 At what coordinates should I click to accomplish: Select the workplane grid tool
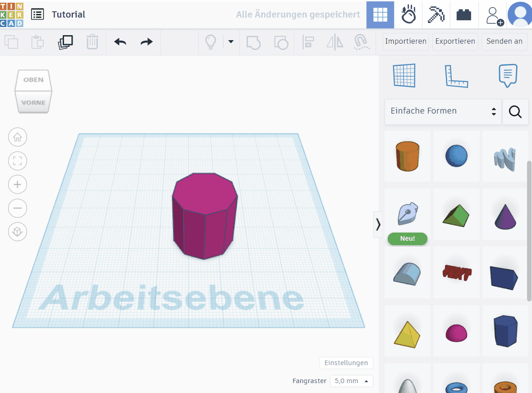click(404, 75)
